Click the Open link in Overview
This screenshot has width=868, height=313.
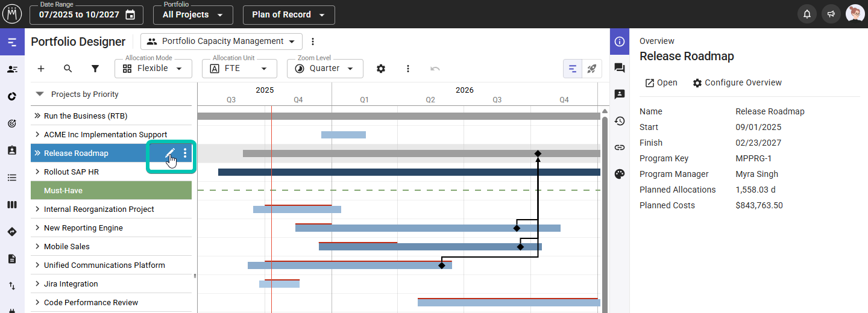(x=661, y=83)
